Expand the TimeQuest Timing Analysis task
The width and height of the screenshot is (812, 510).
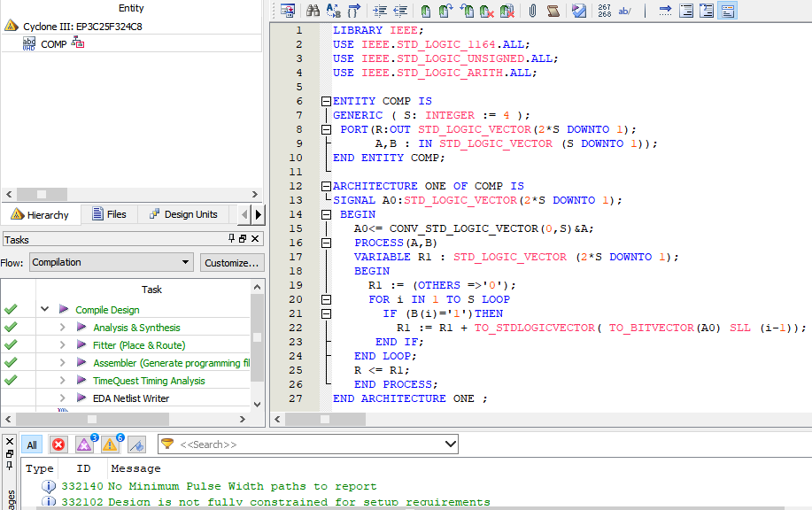click(62, 381)
